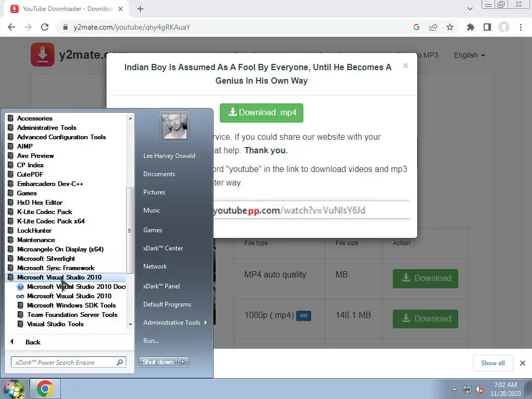This screenshot has width=532, height=399.
Task: Open the Windows Start orb
Action: [14, 390]
